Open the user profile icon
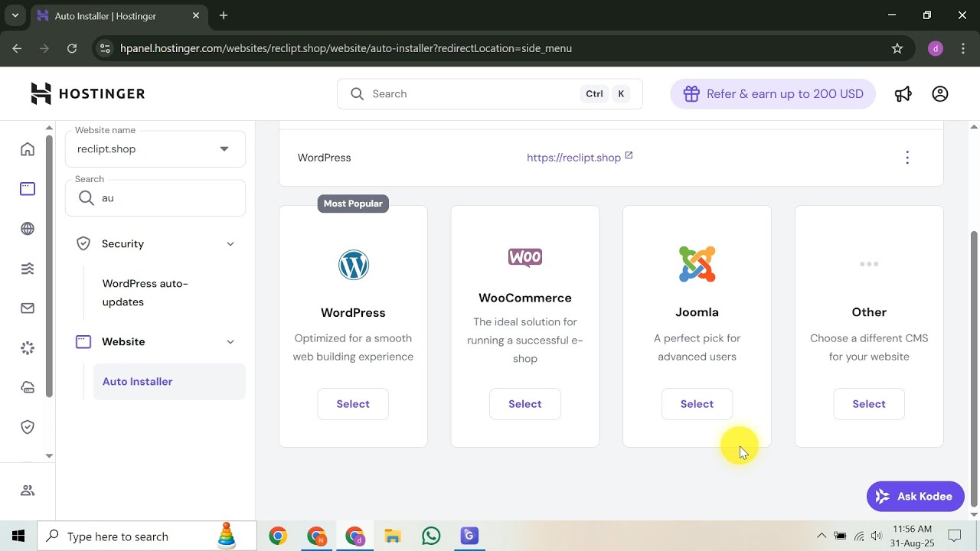The image size is (980, 551). click(940, 93)
